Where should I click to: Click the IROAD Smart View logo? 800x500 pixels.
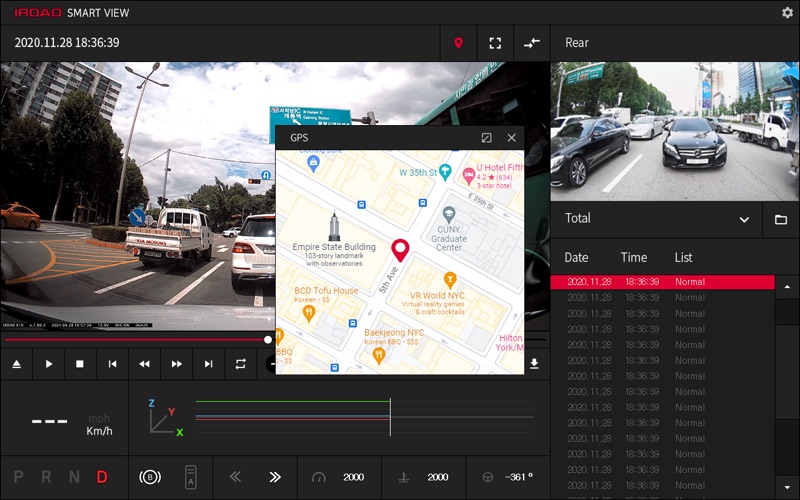[x=71, y=13]
